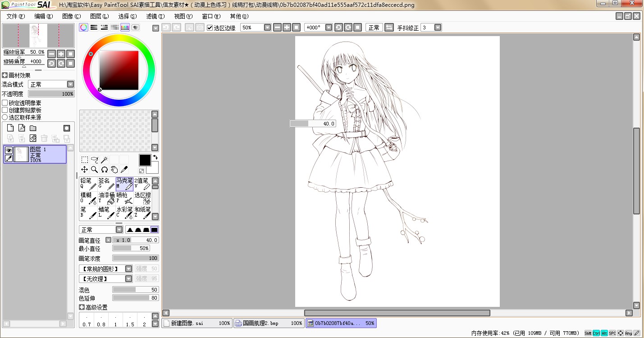Select the rotate canvas tool

pos(105,169)
